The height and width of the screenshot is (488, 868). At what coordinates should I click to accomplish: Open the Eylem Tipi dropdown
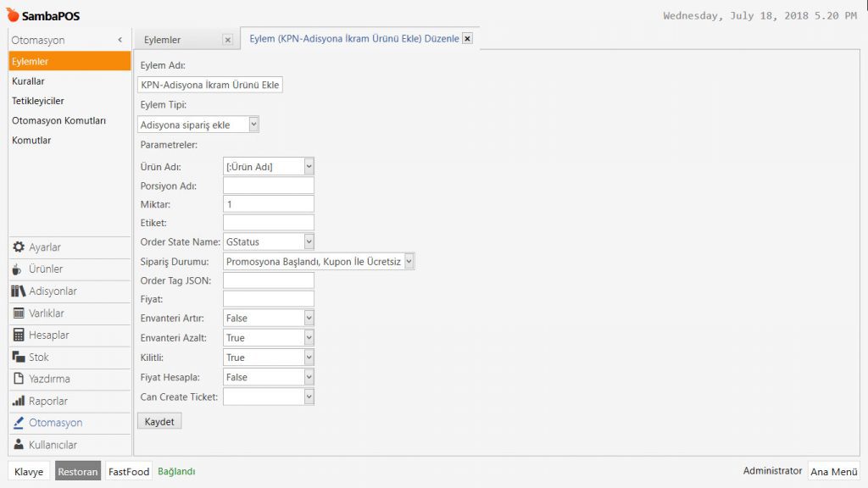(253, 125)
